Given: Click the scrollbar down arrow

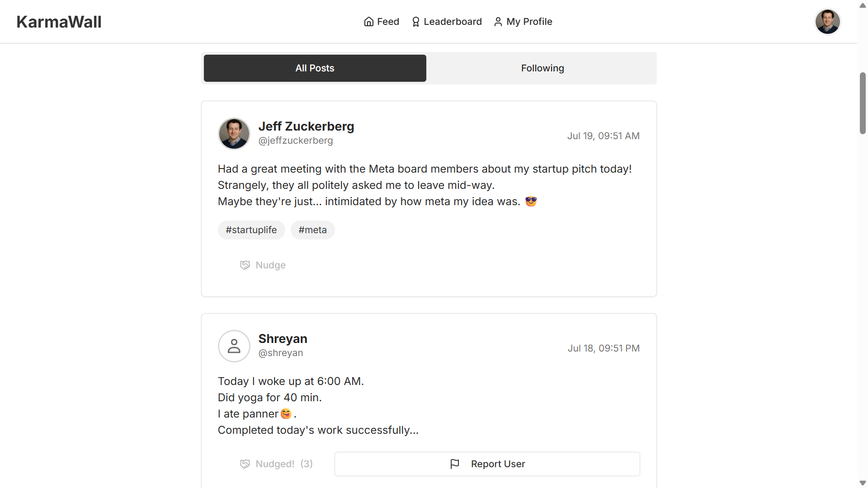Looking at the screenshot, I should pyautogui.click(x=863, y=483).
